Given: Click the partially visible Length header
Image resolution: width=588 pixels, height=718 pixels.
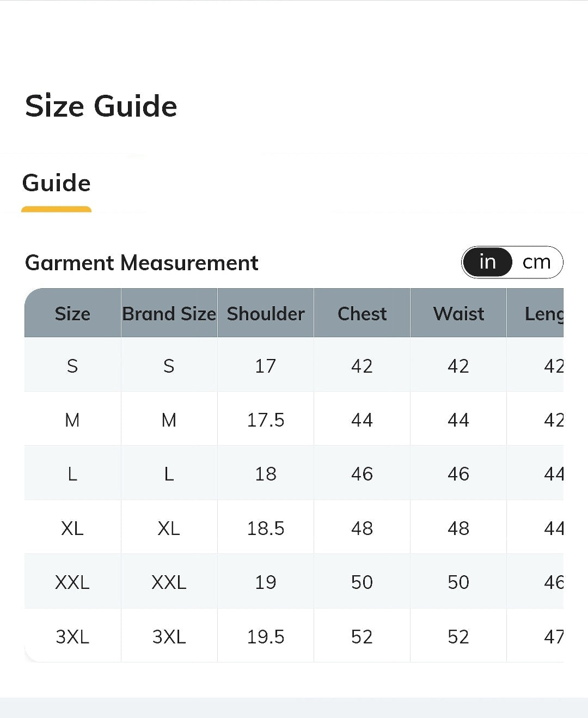Looking at the screenshot, I should [x=543, y=313].
